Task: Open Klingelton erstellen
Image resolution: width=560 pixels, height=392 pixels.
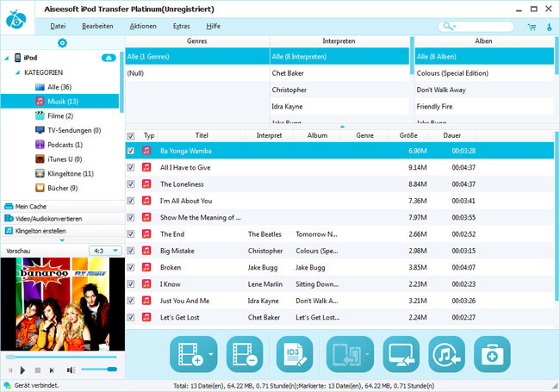Action: point(63,231)
